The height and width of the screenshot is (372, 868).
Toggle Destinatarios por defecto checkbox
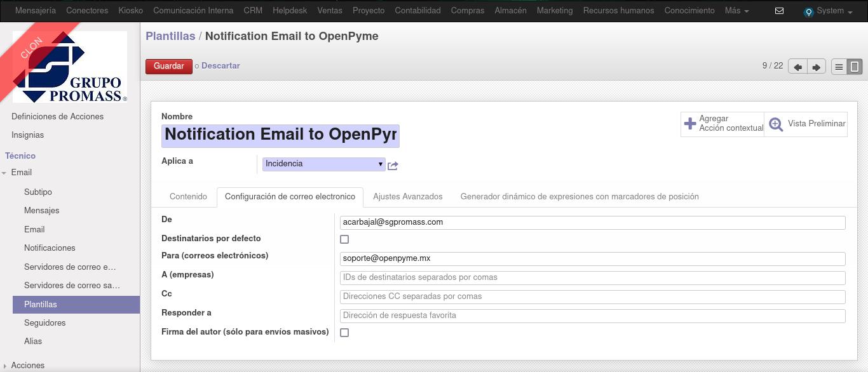tap(344, 239)
